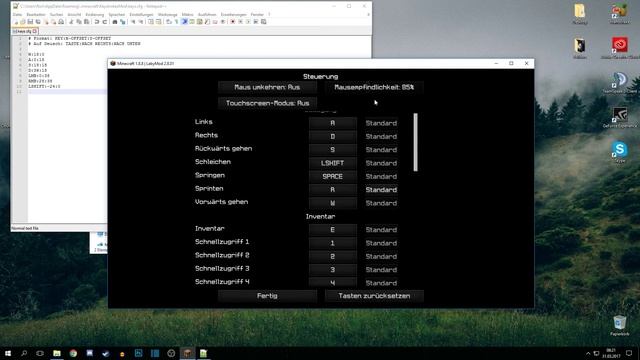Image resolution: width=640 pixels, height=360 pixels.
Task: Change the R binding for Sprinten
Action: pyautogui.click(x=333, y=190)
